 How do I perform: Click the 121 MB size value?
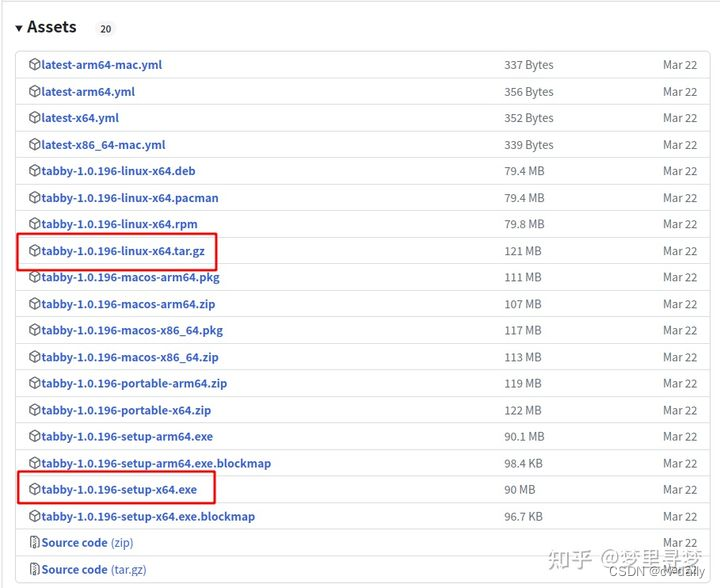point(523,251)
